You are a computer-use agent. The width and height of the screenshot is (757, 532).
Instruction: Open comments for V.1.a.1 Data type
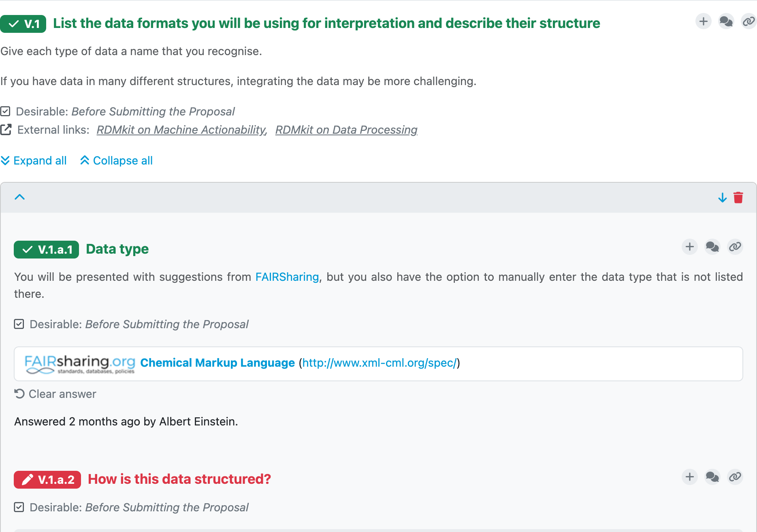[712, 247]
